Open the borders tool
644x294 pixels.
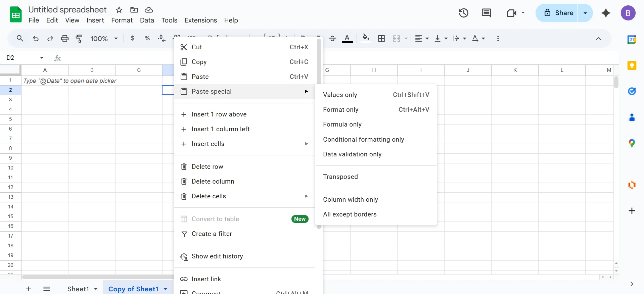(381, 39)
